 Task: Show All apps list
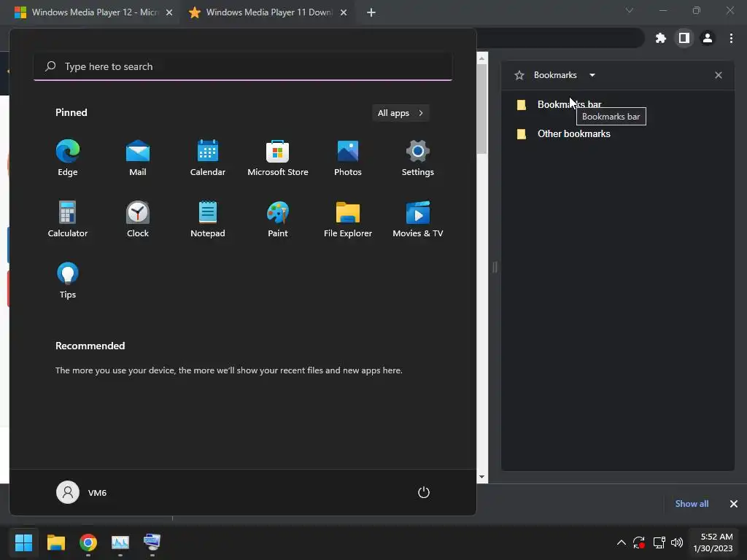[x=400, y=113]
